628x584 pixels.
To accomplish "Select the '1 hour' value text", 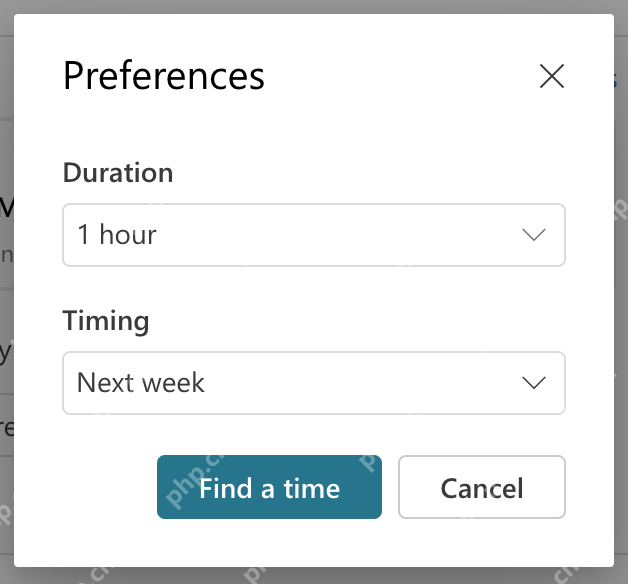I will pyautogui.click(x=117, y=234).
